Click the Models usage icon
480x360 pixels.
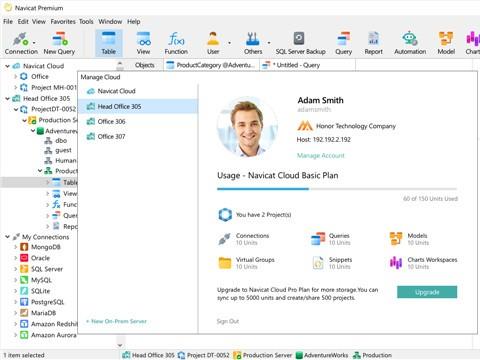(396, 239)
